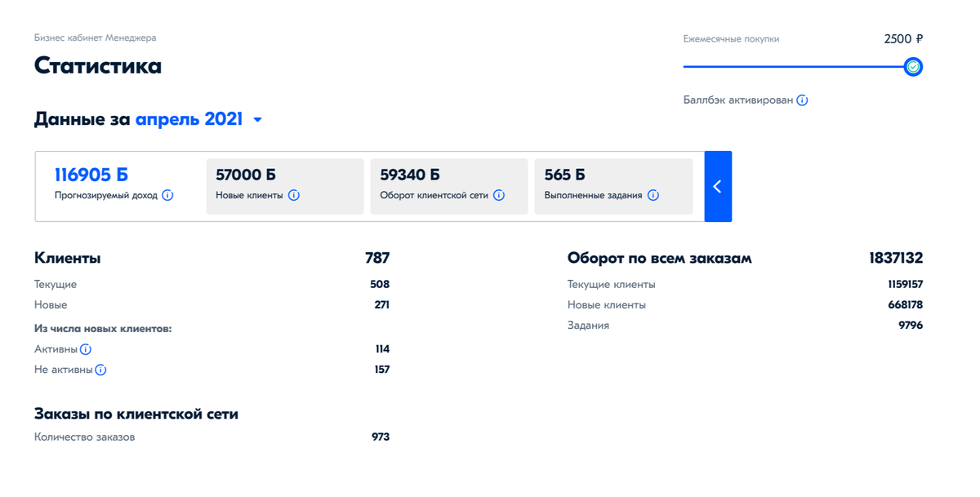
Task: Click the Ежемесячные покупки slider track
Action: click(794, 67)
